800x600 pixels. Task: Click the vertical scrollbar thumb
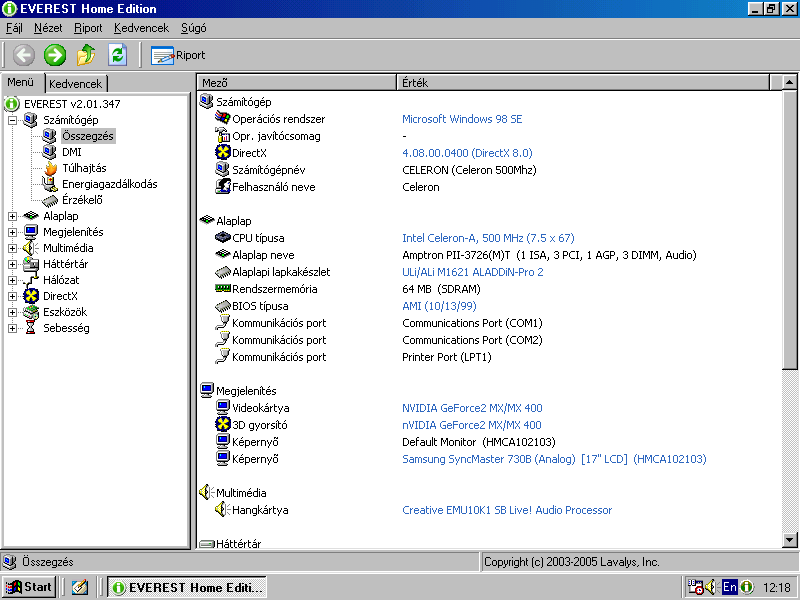[x=789, y=229]
